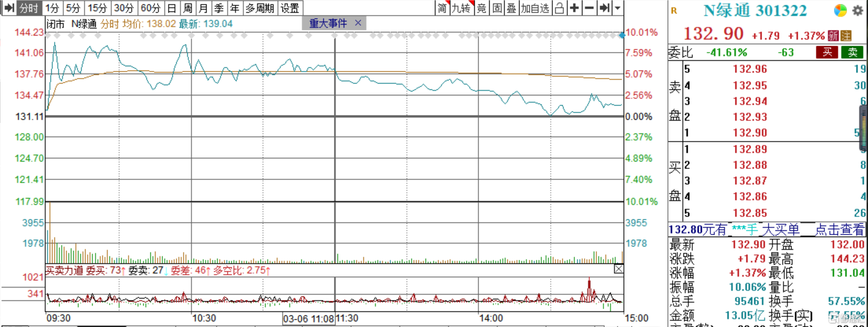
Task: Toggle the 简 simplified view
Action: pos(442,8)
